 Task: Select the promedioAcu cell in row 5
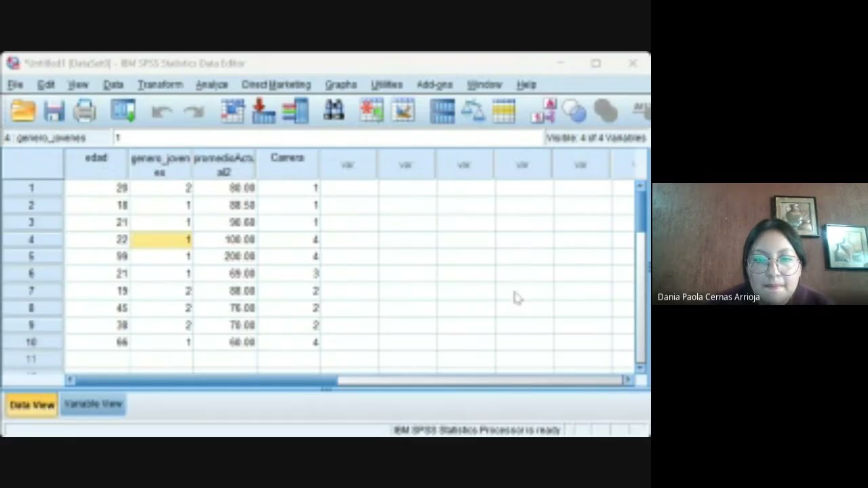[x=224, y=256]
